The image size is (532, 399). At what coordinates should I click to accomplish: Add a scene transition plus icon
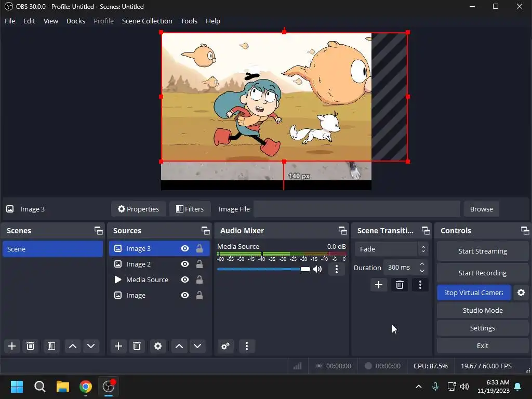pyautogui.click(x=379, y=285)
